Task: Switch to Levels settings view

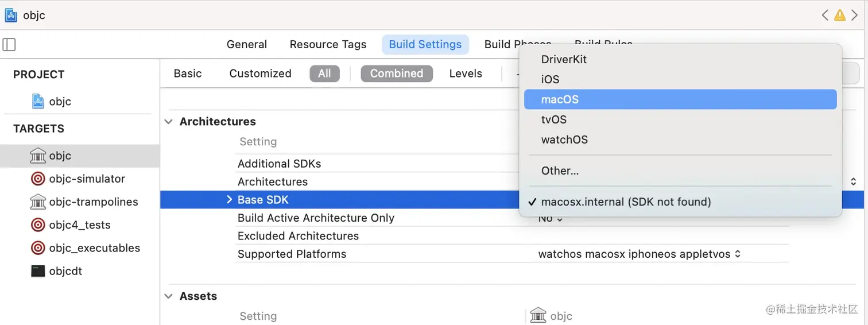Action: pos(466,73)
